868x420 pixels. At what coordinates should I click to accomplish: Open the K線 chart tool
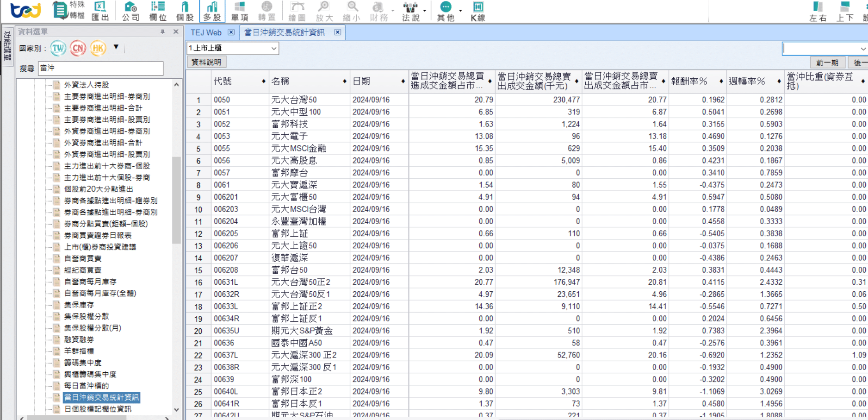(477, 11)
